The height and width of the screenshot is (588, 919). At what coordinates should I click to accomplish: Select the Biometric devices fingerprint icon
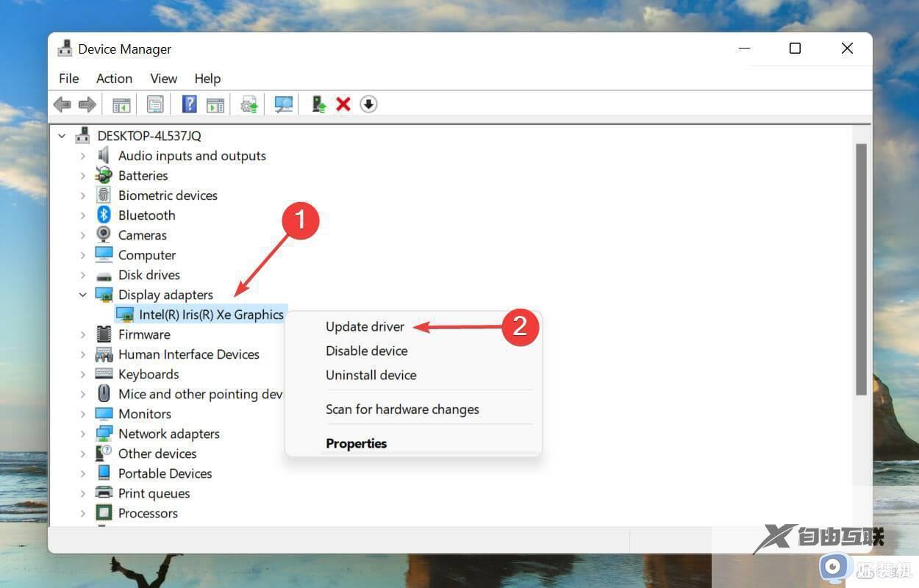(x=104, y=195)
